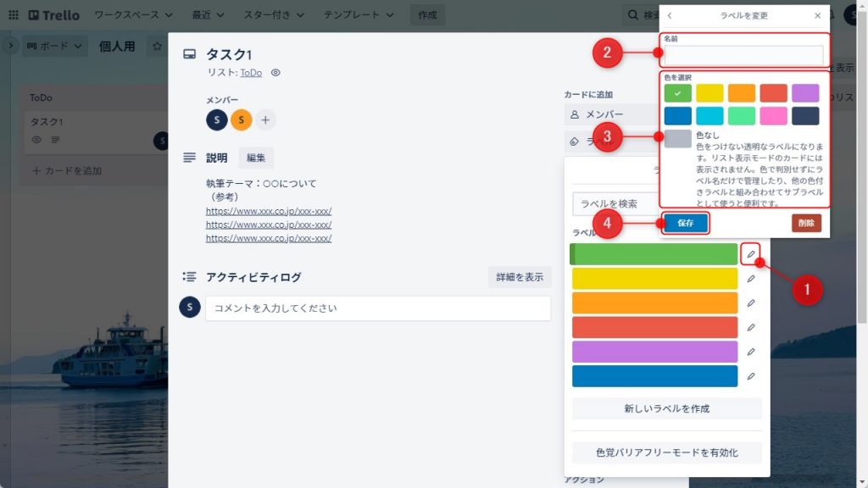Click the dark blue S member avatar

pos(217,120)
